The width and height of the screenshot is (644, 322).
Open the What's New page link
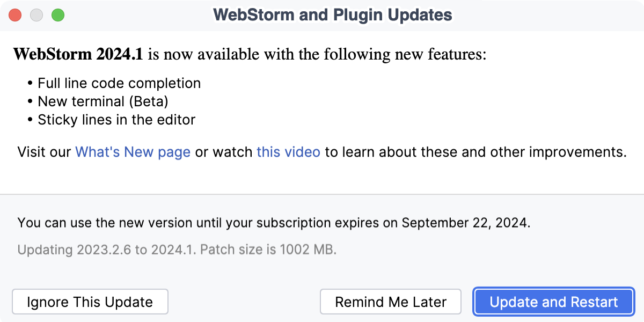[133, 152]
